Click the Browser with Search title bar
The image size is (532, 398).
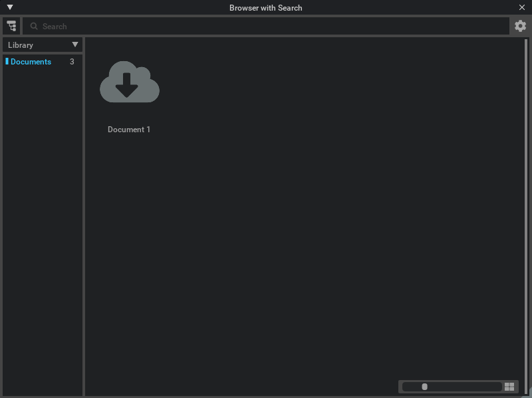click(x=266, y=7)
